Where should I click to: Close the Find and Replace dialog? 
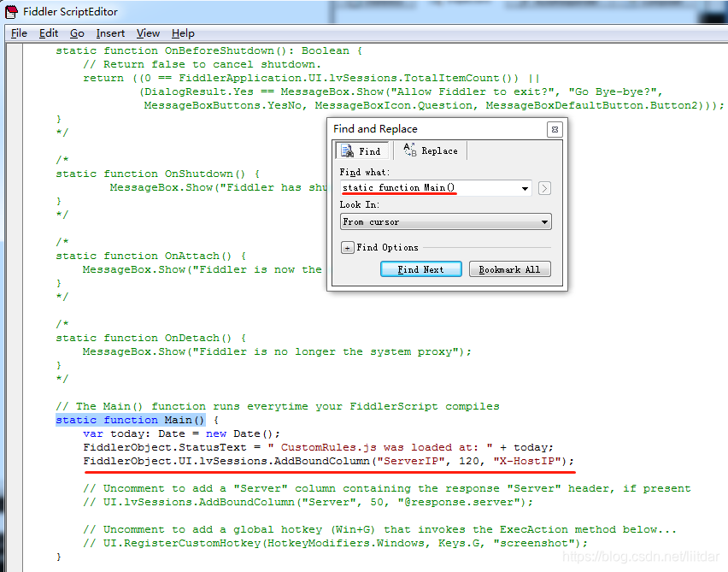pos(555,130)
